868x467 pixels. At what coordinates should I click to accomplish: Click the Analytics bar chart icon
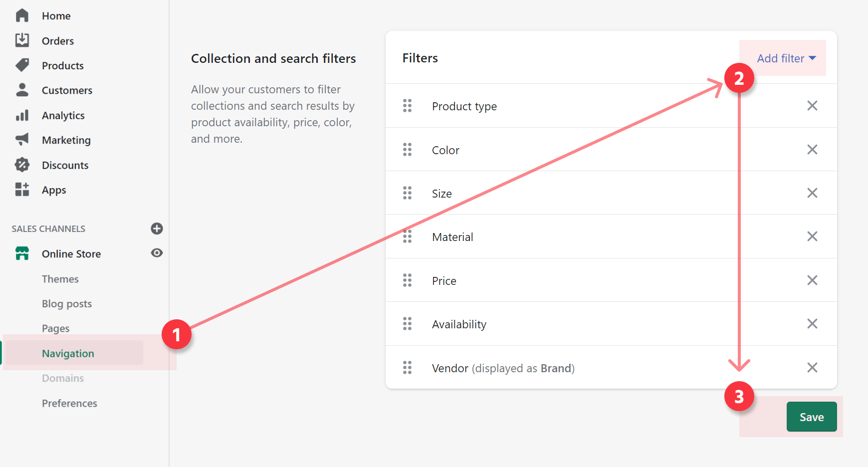point(22,115)
